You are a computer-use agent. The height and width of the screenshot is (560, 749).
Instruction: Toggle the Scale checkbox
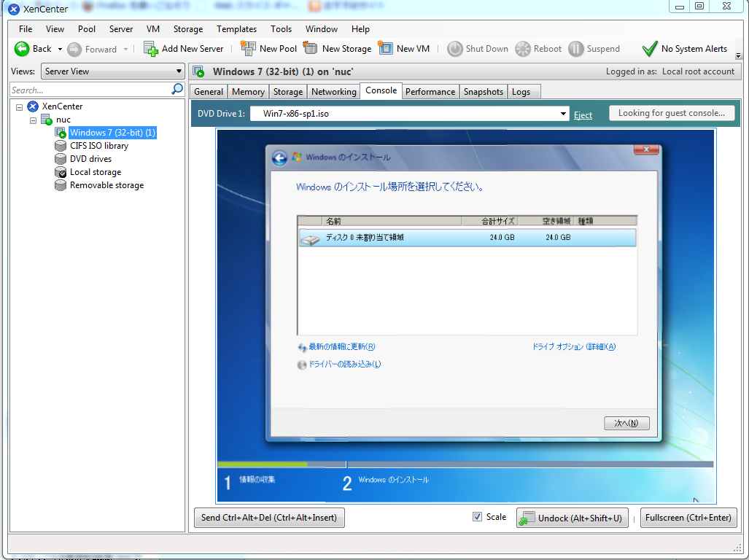(x=477, y=516)
